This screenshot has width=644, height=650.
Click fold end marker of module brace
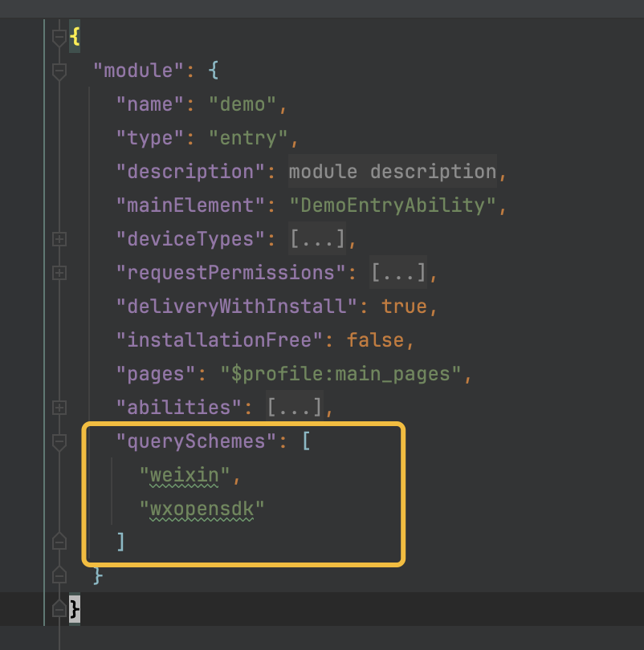[59, 575]
